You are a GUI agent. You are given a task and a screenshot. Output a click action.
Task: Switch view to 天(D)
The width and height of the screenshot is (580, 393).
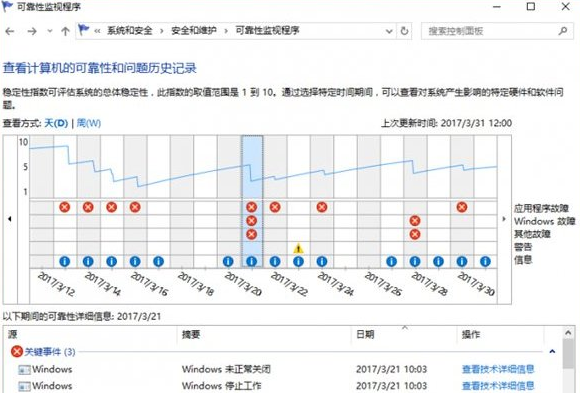pyautogui.click(x=56, y=123)
